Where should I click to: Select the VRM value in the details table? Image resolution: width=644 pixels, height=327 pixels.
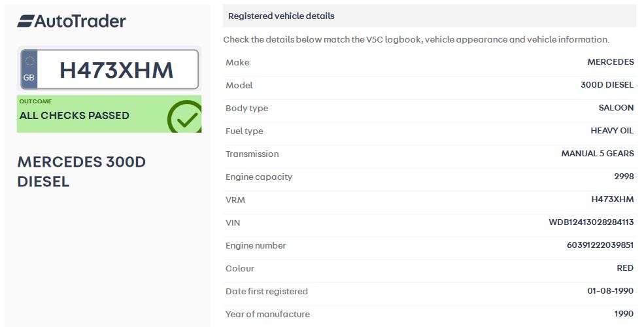coord(612,199)
